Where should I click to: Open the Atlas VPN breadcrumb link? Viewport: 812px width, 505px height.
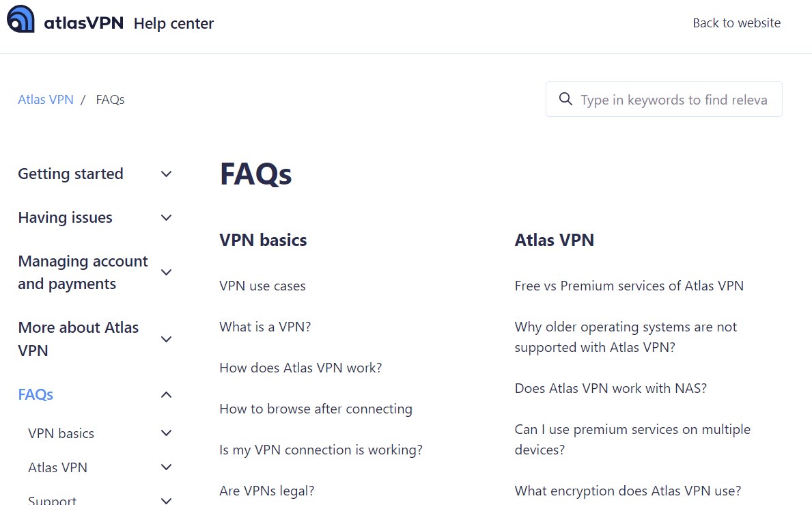[x=46, y=99]
